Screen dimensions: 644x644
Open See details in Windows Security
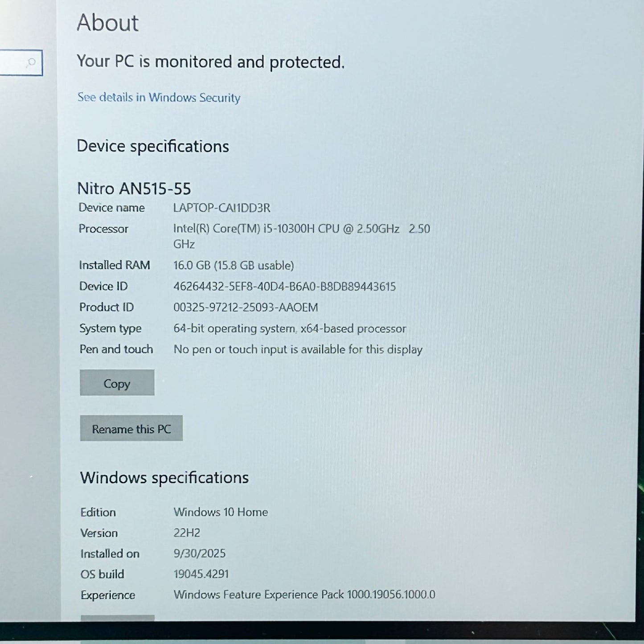click(x=159, y=98)
